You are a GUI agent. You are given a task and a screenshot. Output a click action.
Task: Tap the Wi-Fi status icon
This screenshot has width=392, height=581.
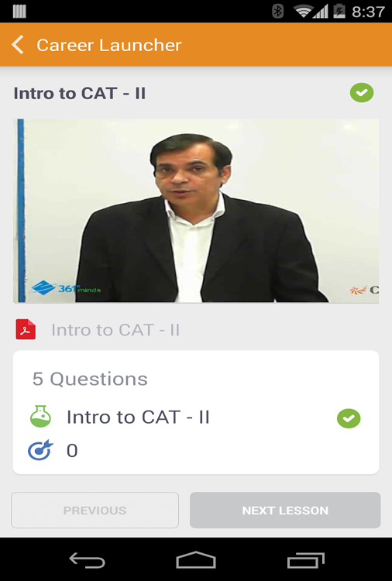coord(302,12)
